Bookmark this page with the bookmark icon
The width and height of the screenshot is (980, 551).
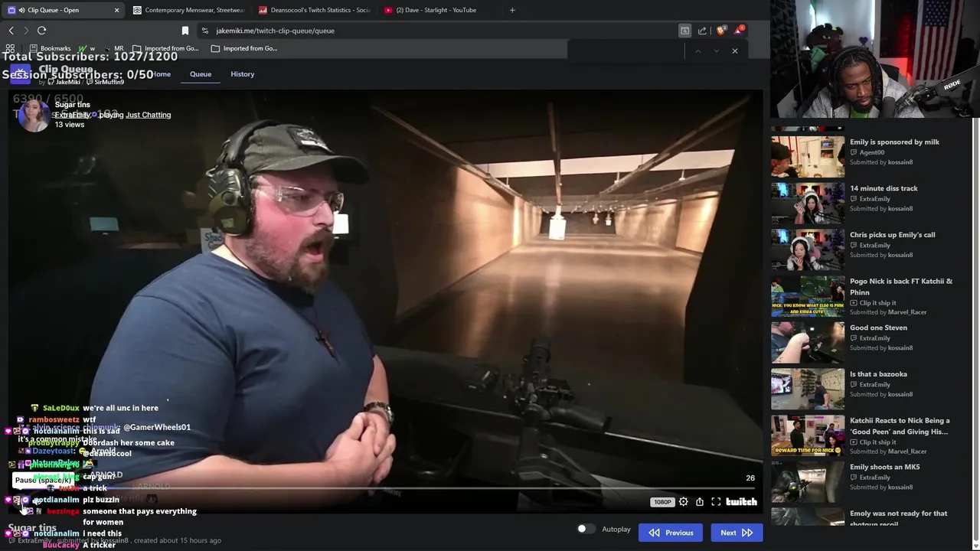(x=185, y=31)
